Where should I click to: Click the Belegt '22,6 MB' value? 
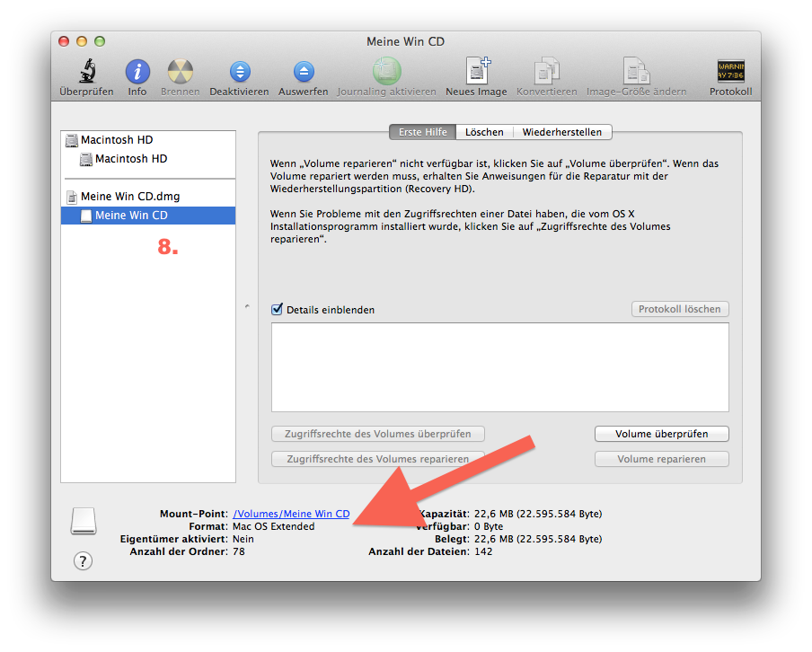pos(538,539)
